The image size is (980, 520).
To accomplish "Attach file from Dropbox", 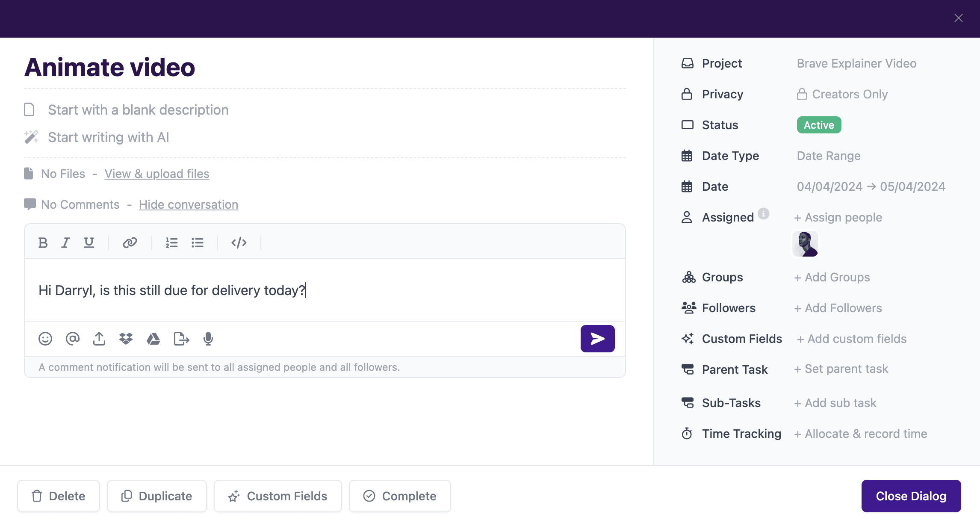I will point(126,339).
